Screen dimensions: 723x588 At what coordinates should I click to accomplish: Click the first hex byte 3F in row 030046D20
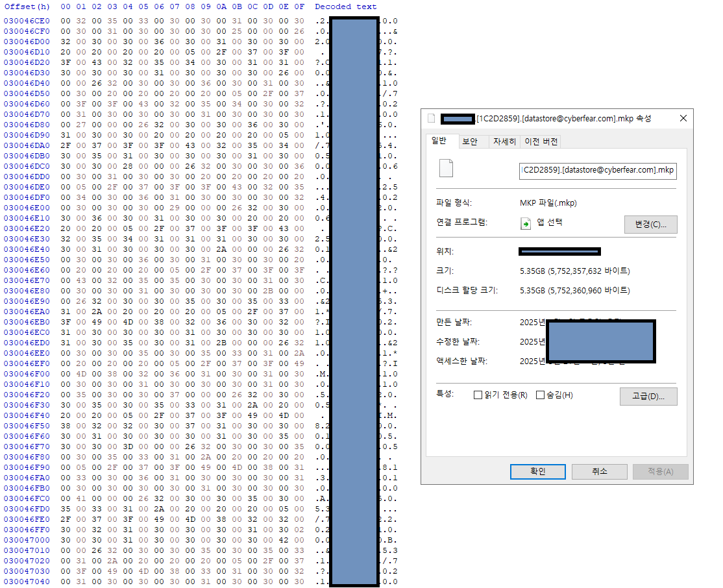coord(66,62)
